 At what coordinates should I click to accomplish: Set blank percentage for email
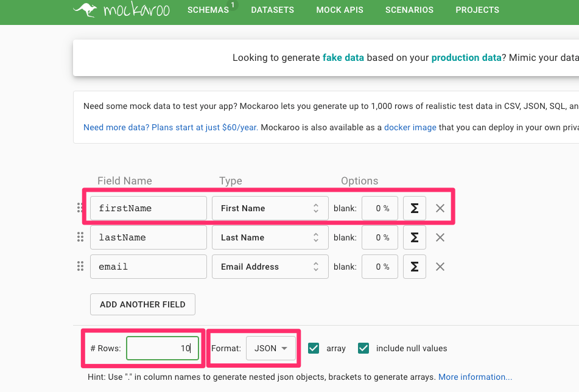tap(379, 267)
